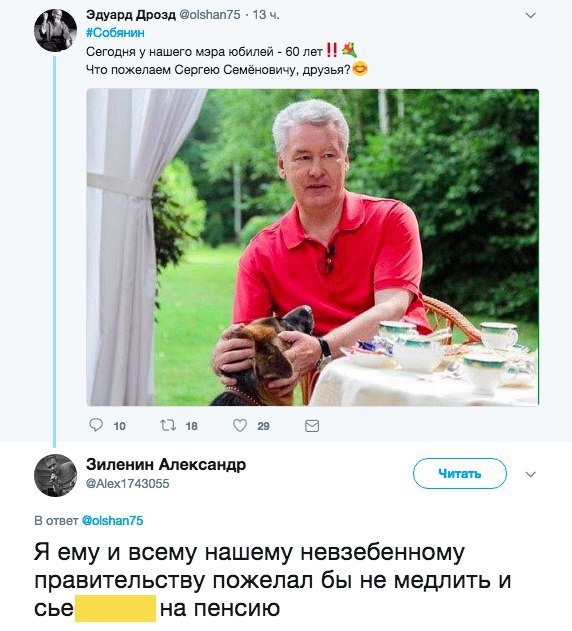Open Эдуард Дрозд profile avatar
The width and height of the screenshot is (572, 631).
tap(56, 30)
